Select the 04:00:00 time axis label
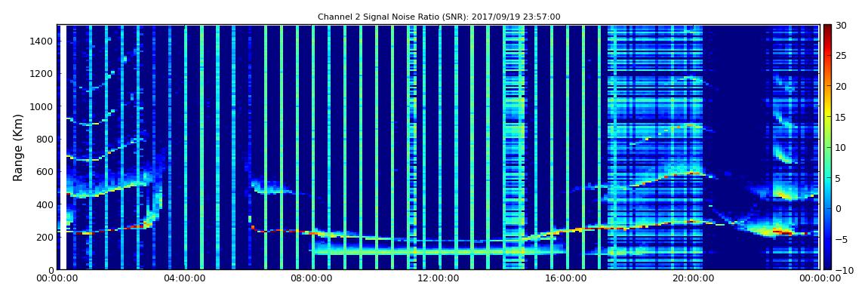868x307 pixels. click(x=185, y=278)
